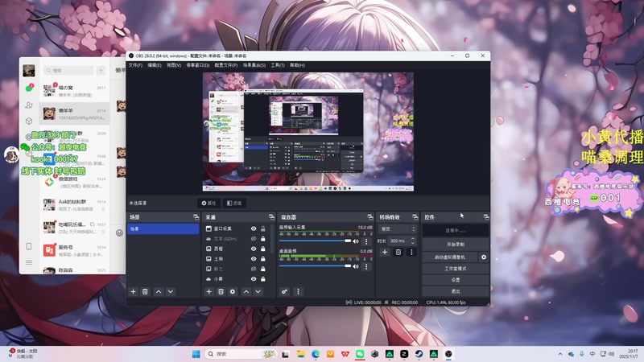
Task: Remove selected source with trash icon
Action: click(x=221, y=291)
